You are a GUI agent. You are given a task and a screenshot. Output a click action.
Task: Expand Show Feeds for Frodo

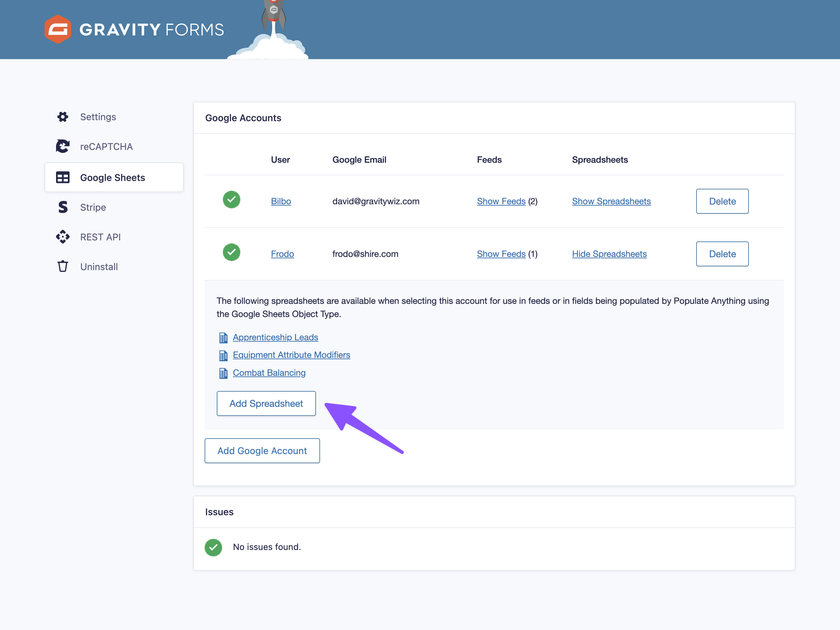pyautogui.click(x=501, y=254)
